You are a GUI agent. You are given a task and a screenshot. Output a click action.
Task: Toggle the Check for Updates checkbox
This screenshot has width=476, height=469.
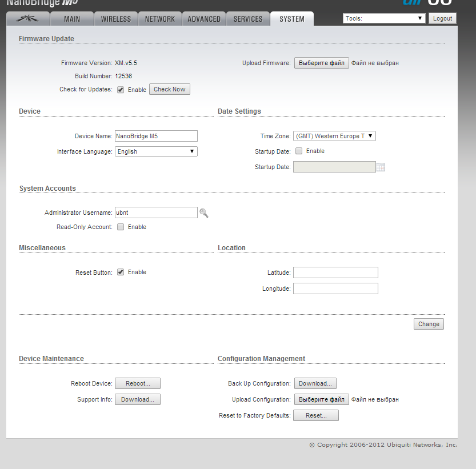tap(121, 90)
